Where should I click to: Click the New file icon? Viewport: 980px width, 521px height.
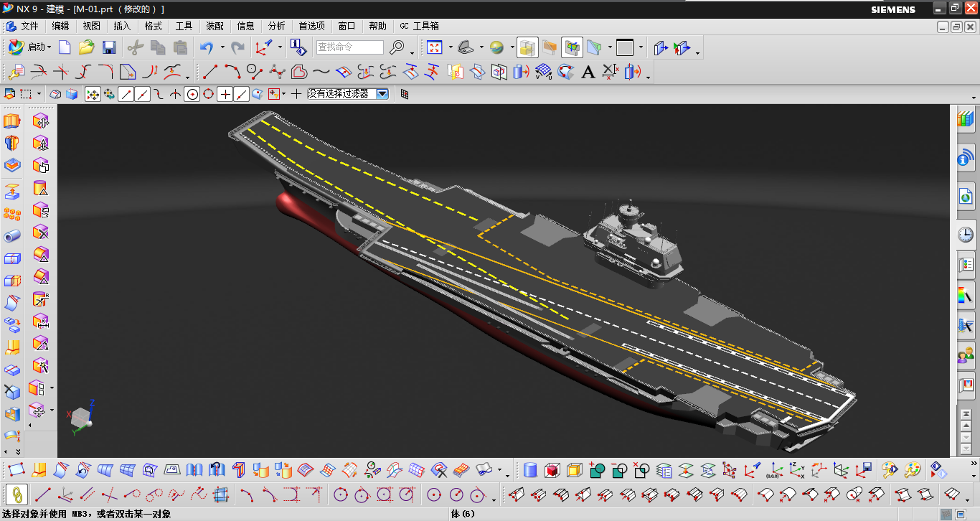click(x=65, y=47)
